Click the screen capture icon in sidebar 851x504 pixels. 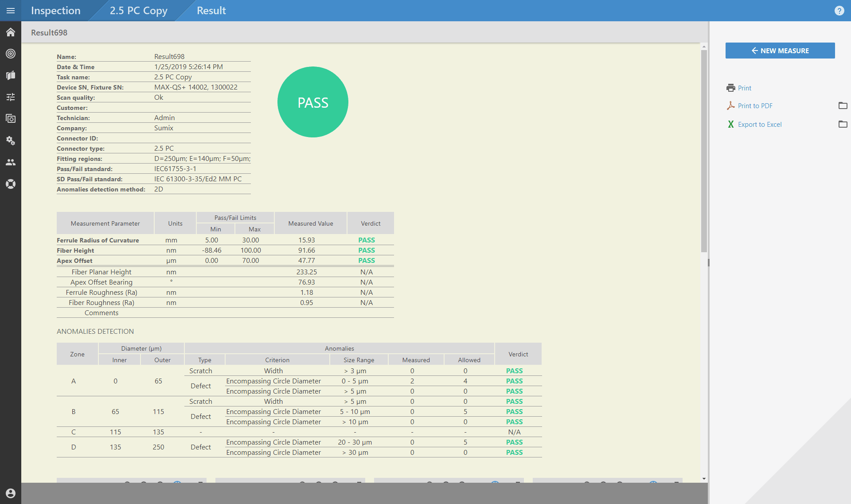click(11, 118)
